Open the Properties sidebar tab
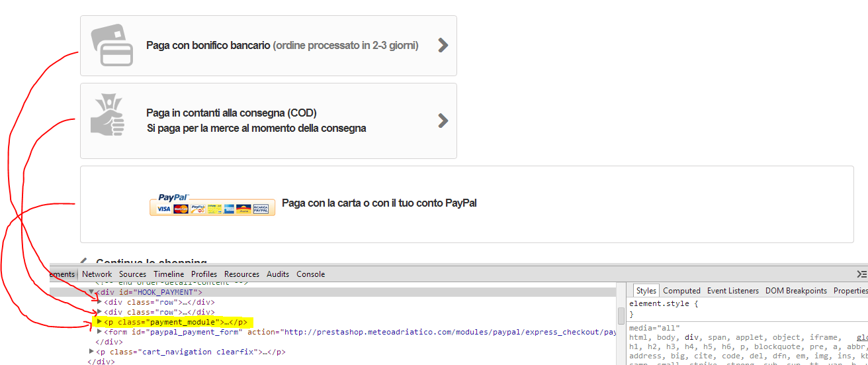868x365 pixels. point(850,291)
